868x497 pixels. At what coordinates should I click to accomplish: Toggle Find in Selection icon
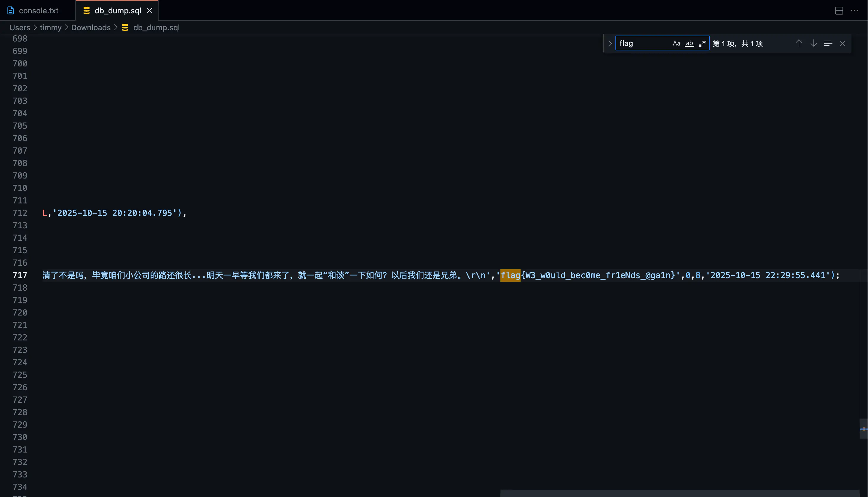coord(828,43)
